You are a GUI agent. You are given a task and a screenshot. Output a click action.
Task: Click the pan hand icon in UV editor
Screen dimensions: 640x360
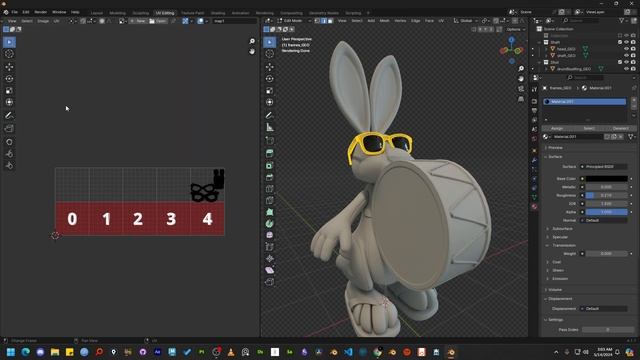click(x=252, y=51)
